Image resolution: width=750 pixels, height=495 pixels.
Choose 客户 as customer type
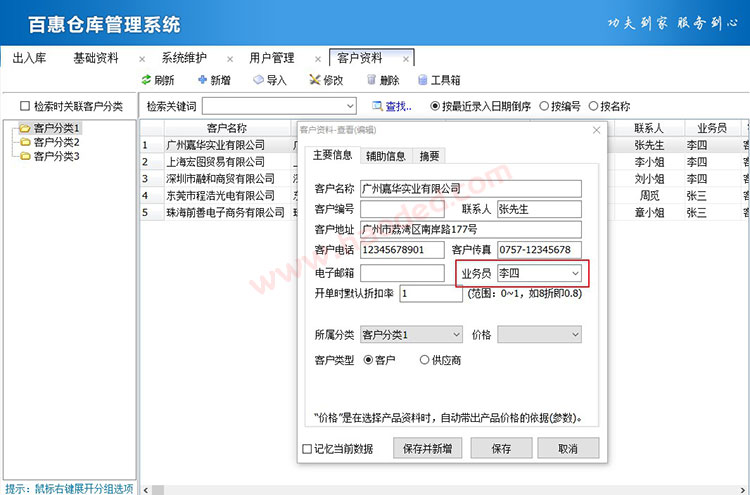click(x=368, y=360)
